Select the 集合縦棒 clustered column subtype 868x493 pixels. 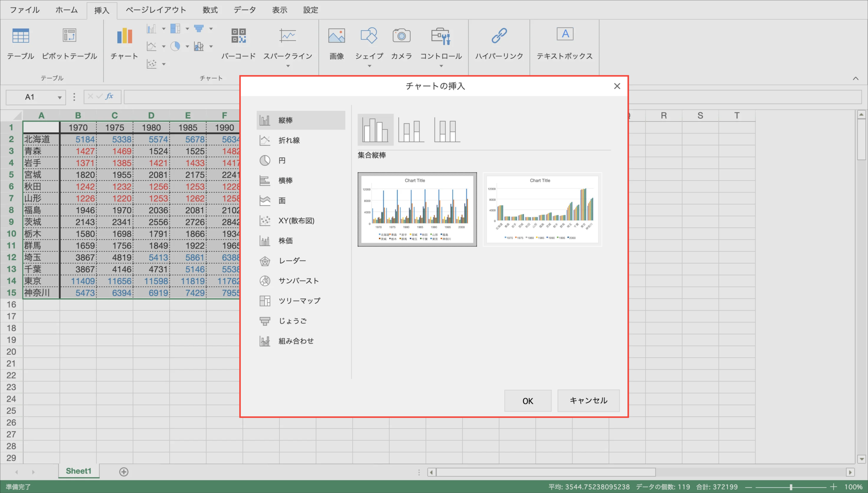[x=375, y=130]
